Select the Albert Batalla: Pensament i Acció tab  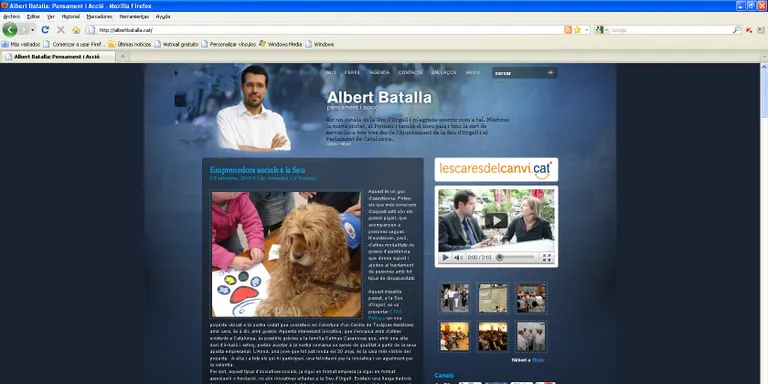pos(58,57)
